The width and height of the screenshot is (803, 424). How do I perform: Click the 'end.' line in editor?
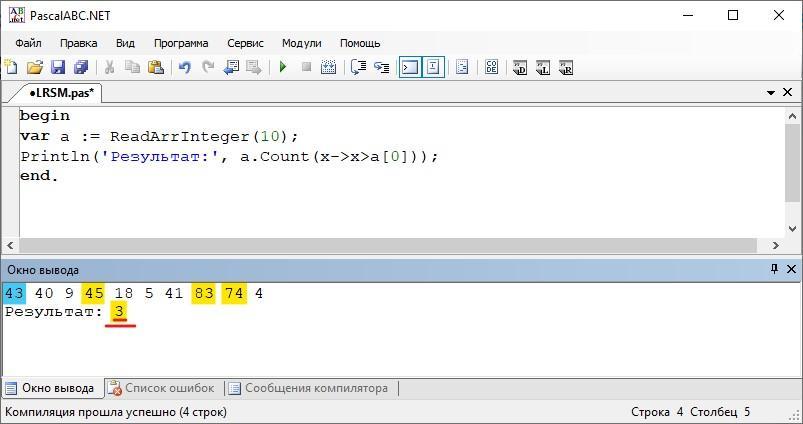pos(39,176)
